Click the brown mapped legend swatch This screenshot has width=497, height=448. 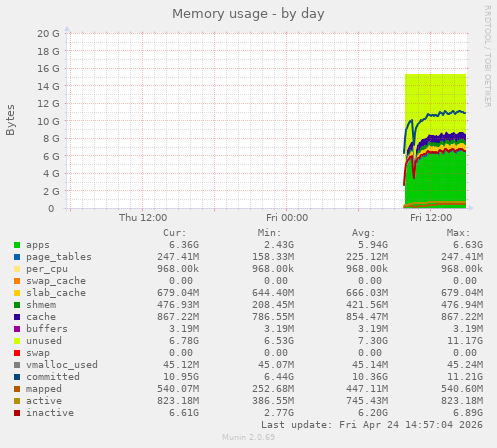point(17,389)
